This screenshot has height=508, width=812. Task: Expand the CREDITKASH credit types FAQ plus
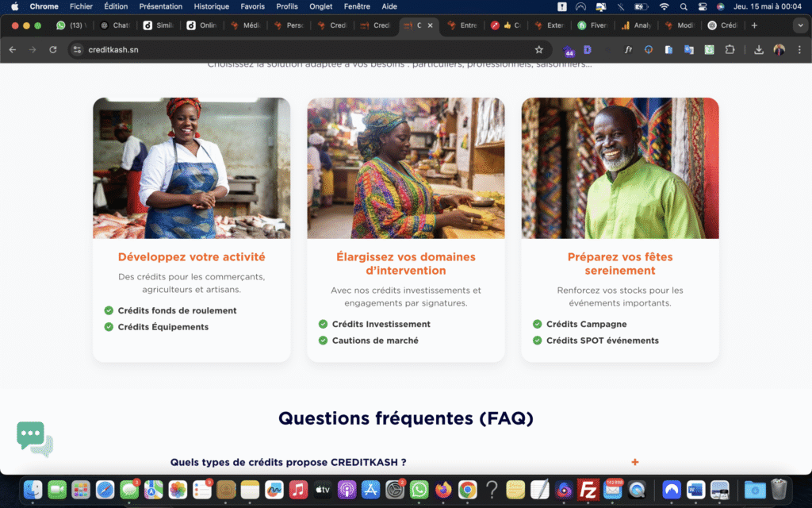635,462
